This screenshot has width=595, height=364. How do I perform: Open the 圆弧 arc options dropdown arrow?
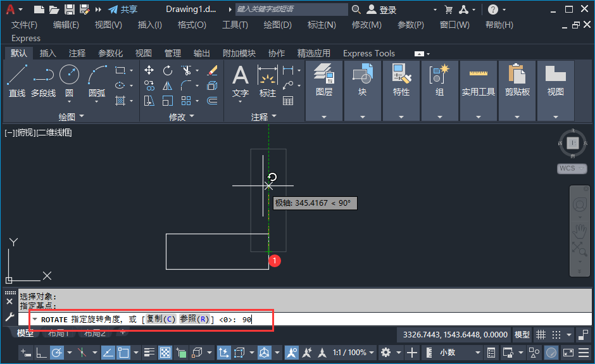(x=97, y=102)
